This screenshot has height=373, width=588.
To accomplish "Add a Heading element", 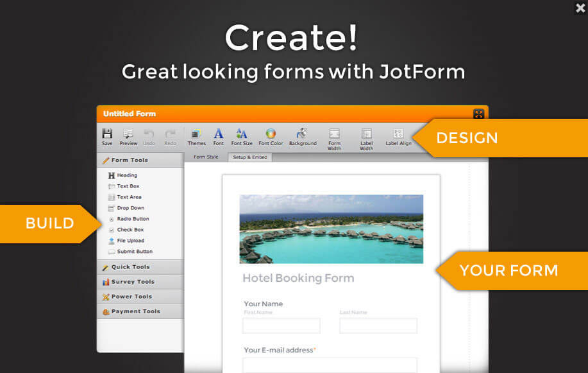I will pyautogui.click(x=122, y=175).
